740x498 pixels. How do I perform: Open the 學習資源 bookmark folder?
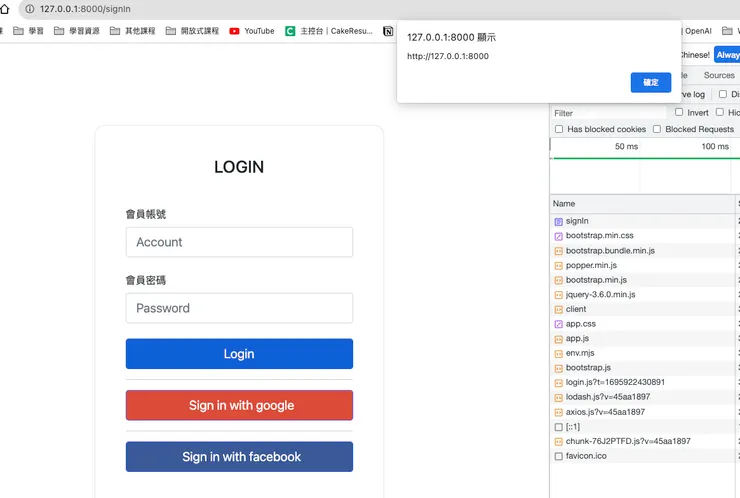click(x=76, y=31)
